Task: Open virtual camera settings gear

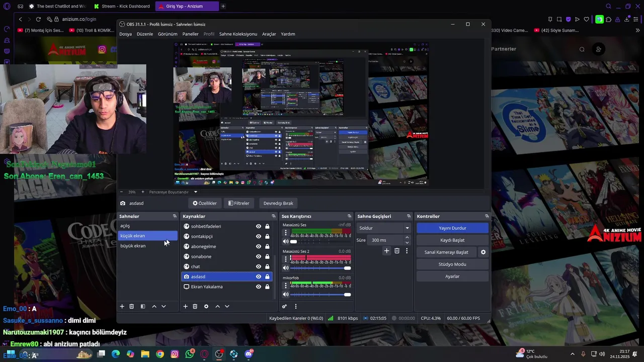Action: (483, 252)
